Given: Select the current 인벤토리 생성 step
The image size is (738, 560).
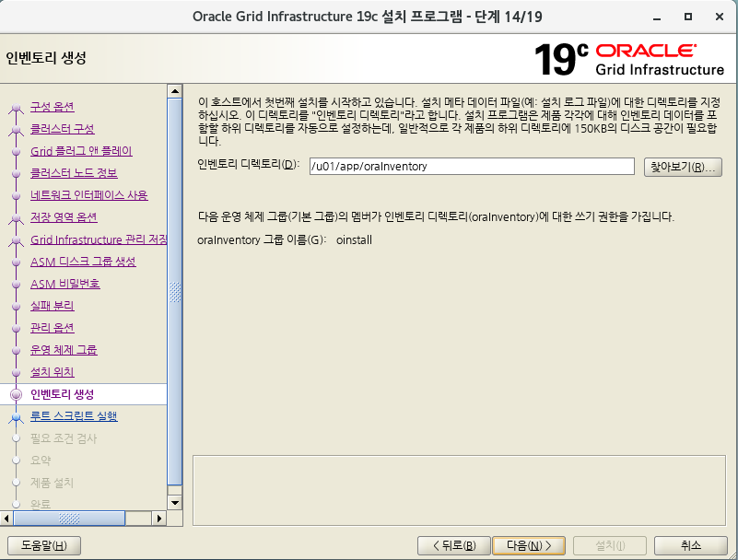Looking at the screenshot, I should click(x=62, y=394).
